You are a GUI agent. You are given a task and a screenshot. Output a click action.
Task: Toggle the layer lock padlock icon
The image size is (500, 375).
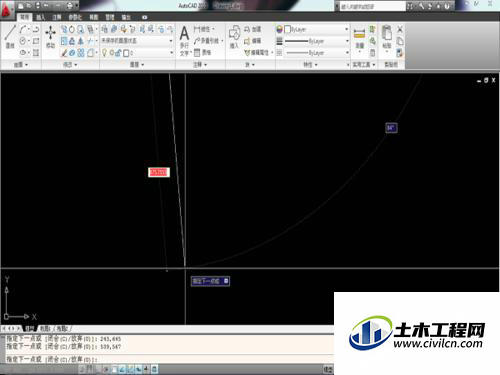pos(118,53)
